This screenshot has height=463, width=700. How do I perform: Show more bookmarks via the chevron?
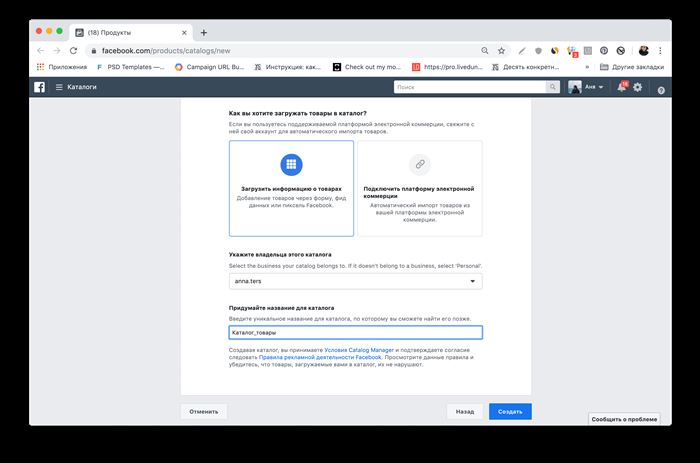(x=587, y=67)
